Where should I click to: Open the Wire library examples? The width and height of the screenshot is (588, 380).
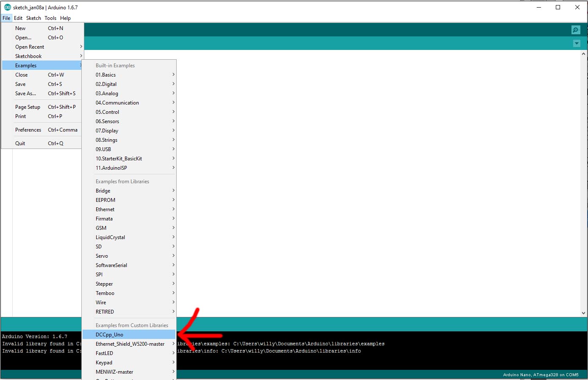[x=129, y=303]
